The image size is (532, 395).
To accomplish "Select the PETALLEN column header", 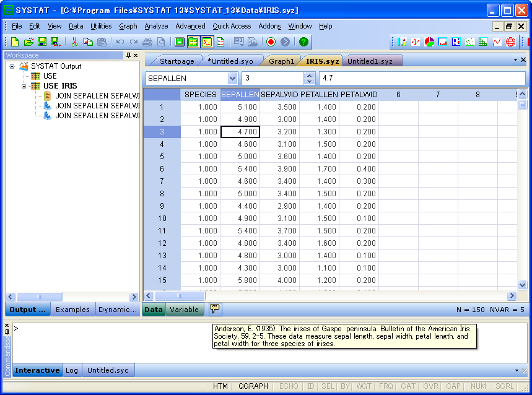I will coord(319,95).
